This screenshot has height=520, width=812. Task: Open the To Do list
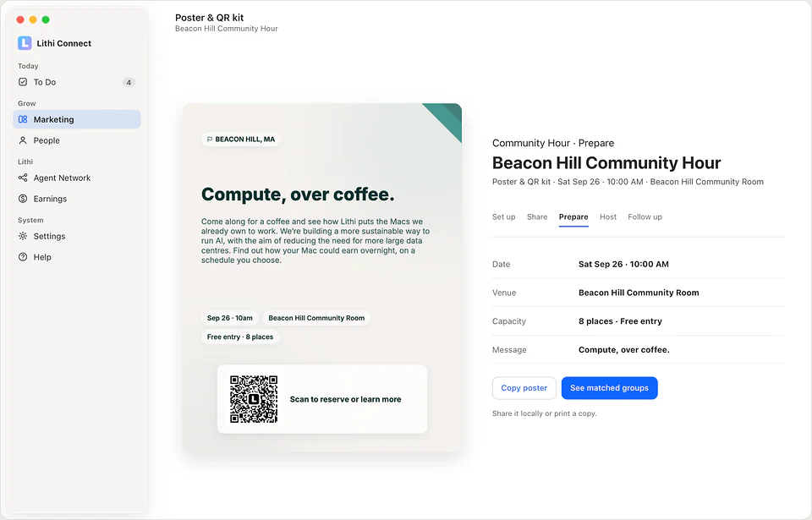click(77, 82)
